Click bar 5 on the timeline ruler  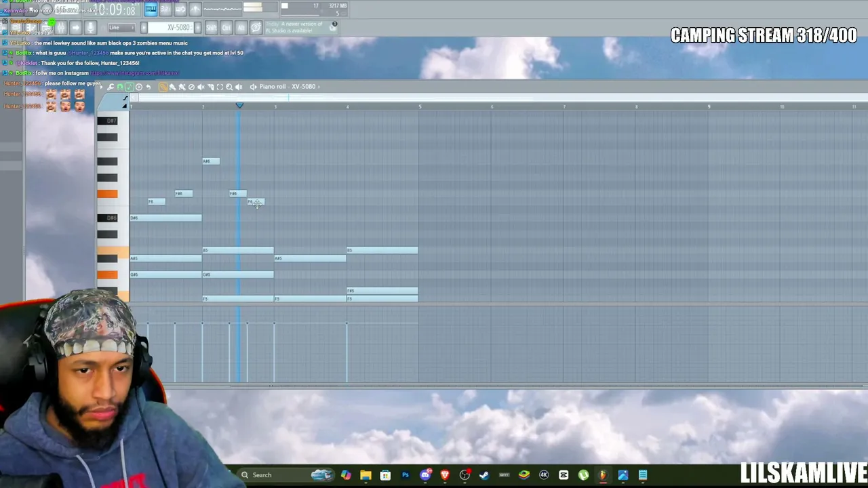(x=420, y=106)
